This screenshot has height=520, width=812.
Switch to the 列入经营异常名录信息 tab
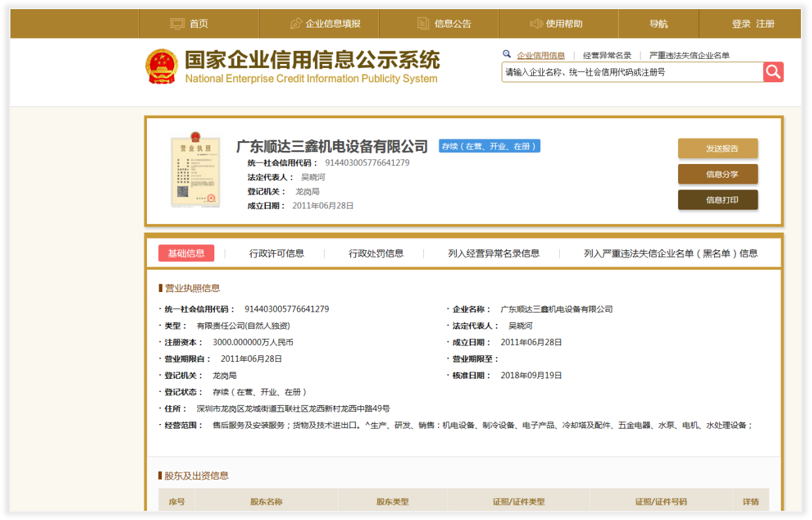point(494,253)
